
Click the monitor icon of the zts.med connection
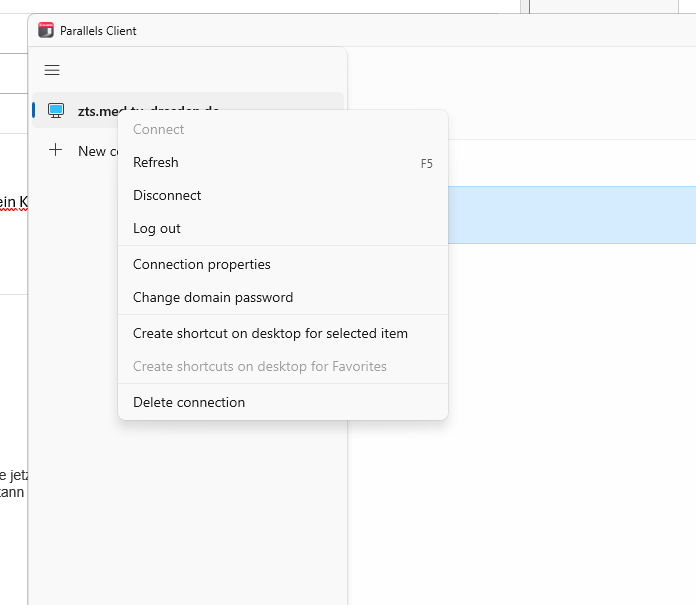[x=56, y=110]
